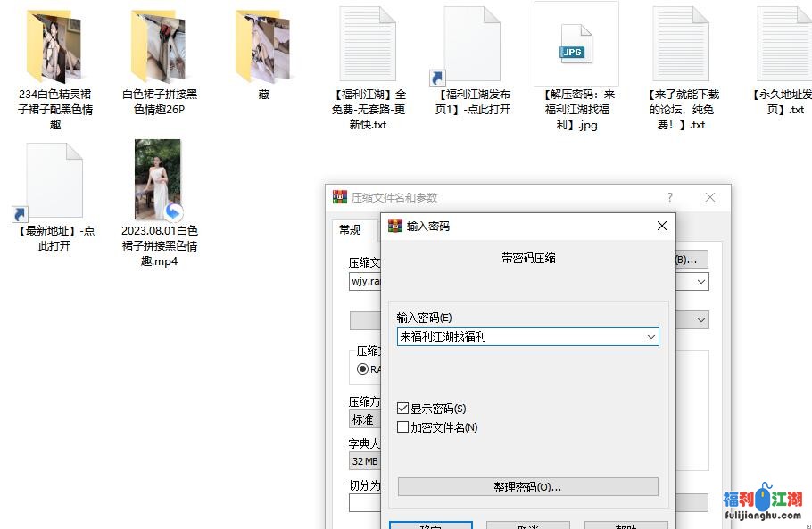Open the folder named 藏
812x529 pixels.
[263, 46]
